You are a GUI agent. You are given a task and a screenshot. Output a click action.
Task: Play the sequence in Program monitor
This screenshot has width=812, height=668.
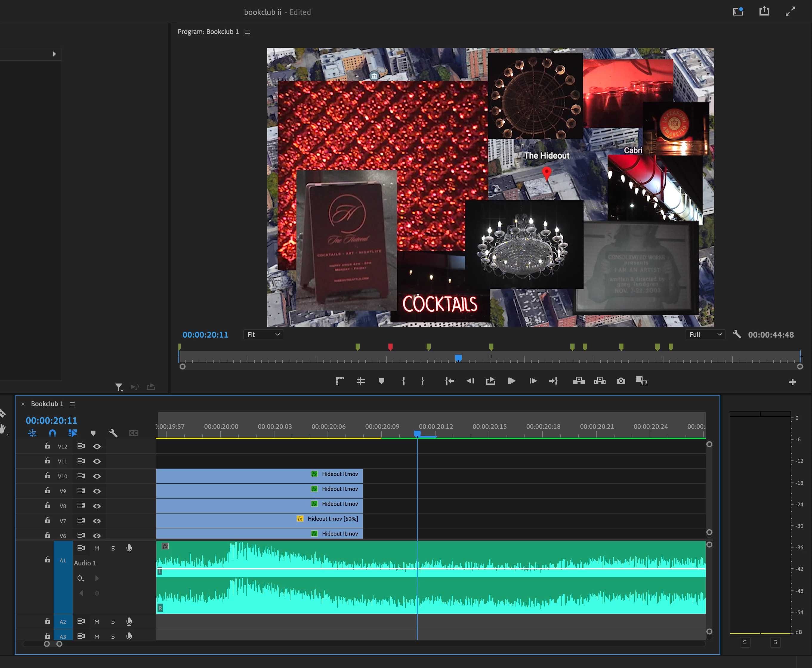(511, 381)
